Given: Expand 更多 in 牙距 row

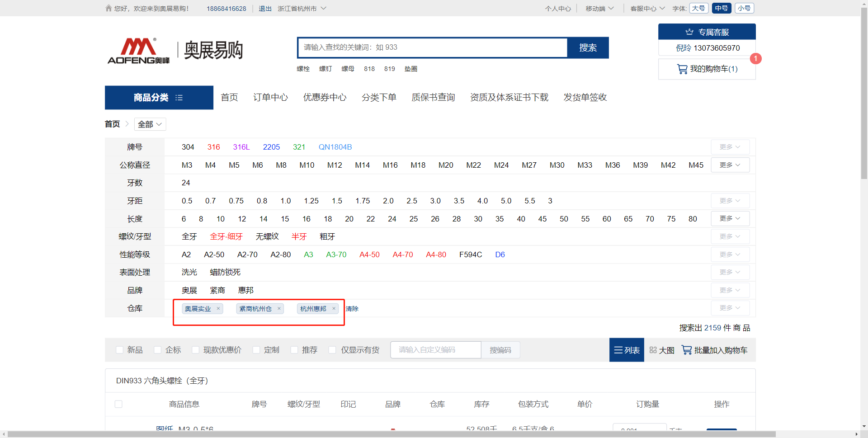Looking at the screenshot, I should coord(730,201).
